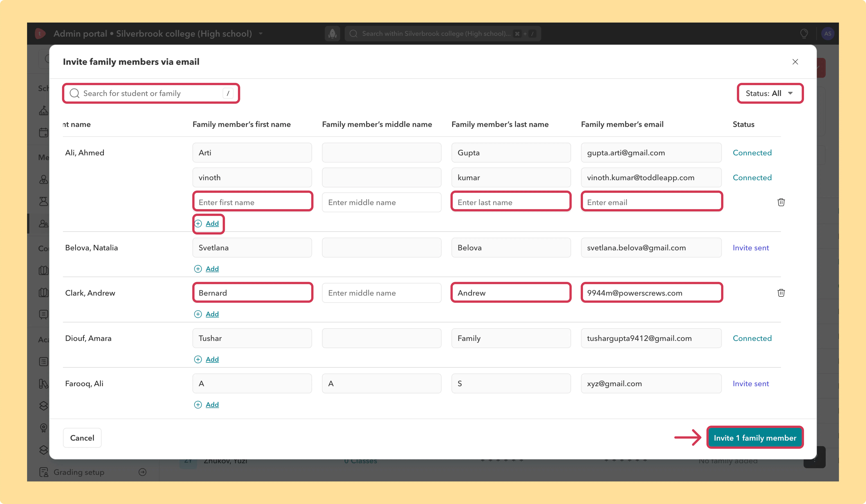Click the lightbulb icon in the top bar
This screenshot has height=504, width=866.
(804, 34)
